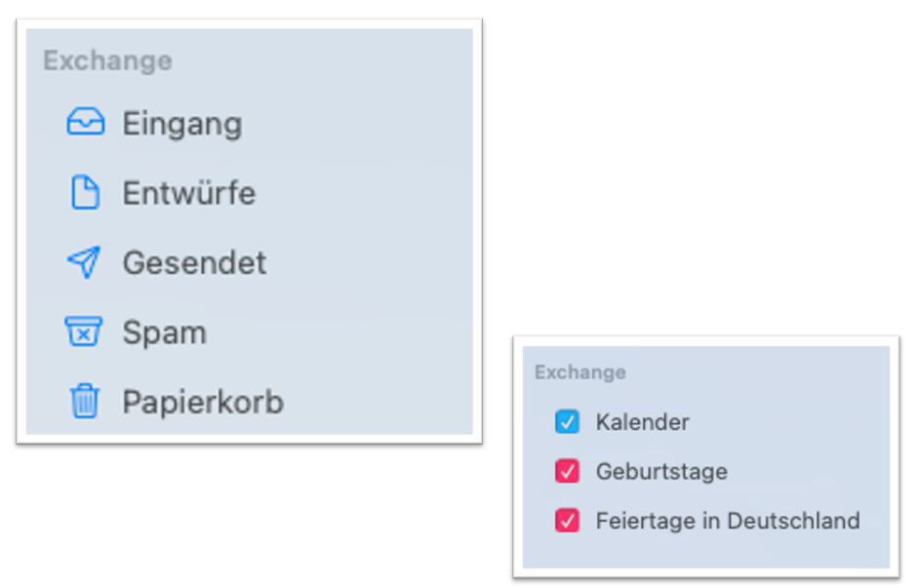Open the Papierkorb folder label
Image resolution: width=920 pixels, height=588 pixels.
(203, 402)
